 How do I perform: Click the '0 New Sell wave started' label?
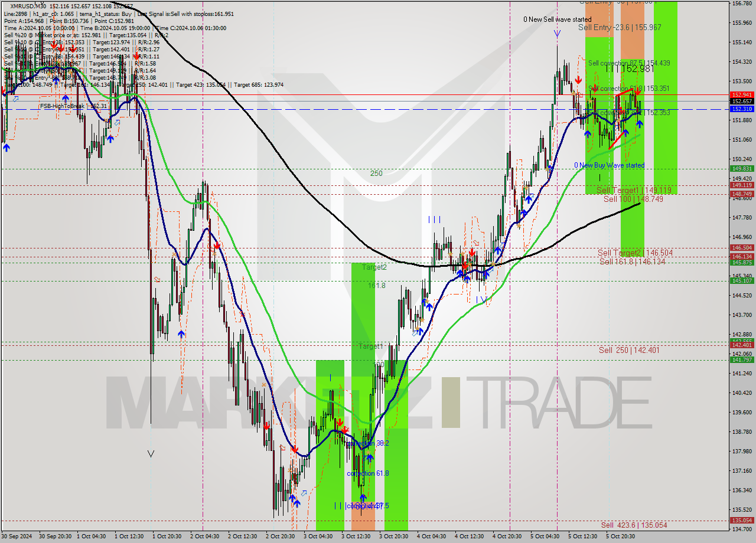(x=558, y=19)
